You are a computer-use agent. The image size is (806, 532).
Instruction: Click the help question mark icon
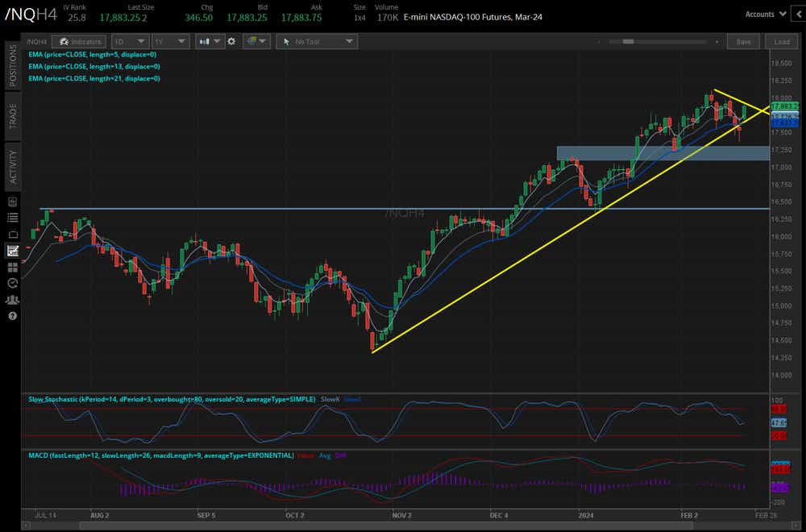(11, 314)
